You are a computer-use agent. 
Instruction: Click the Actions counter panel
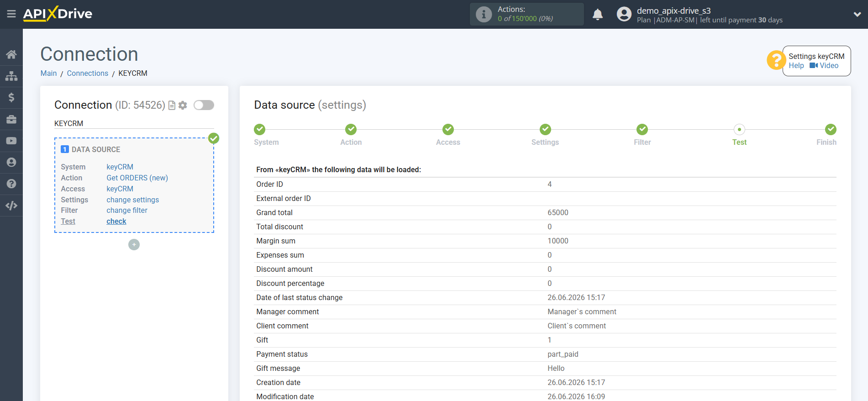click(x=527, y=14)
